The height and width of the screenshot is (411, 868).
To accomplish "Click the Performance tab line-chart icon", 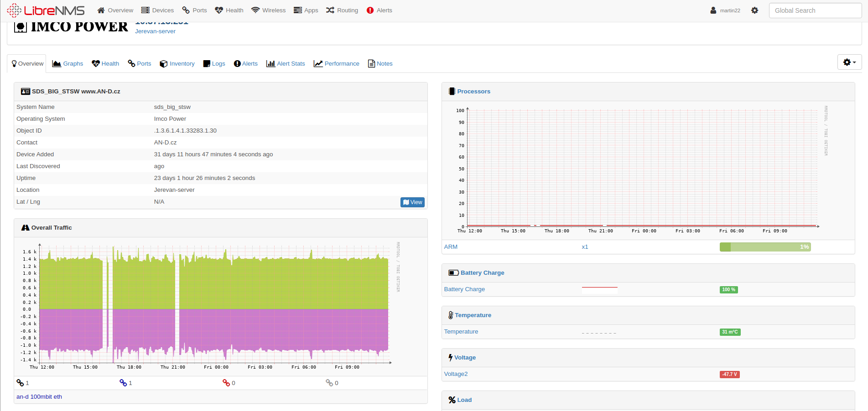I will click(x=318, y=64).
